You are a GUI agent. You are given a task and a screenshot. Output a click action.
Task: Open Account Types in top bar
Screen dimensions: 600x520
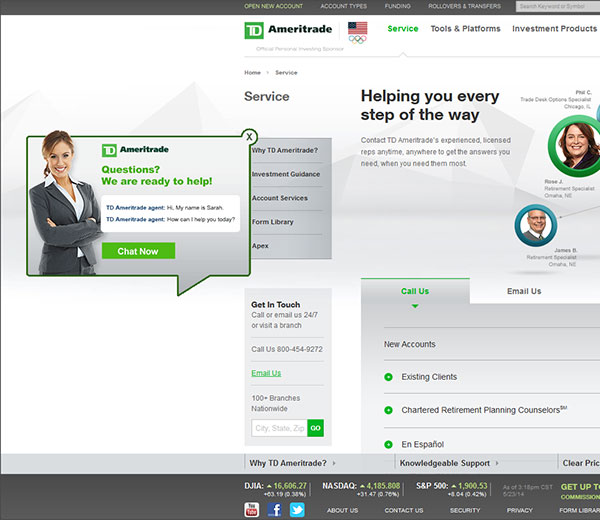[x=344, y=6]
